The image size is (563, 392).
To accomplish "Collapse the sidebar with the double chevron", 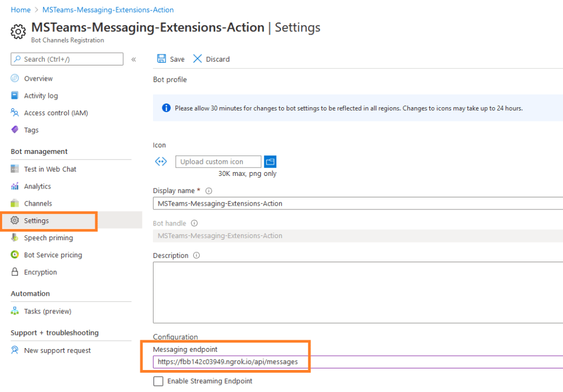I will tap(133, 59).
